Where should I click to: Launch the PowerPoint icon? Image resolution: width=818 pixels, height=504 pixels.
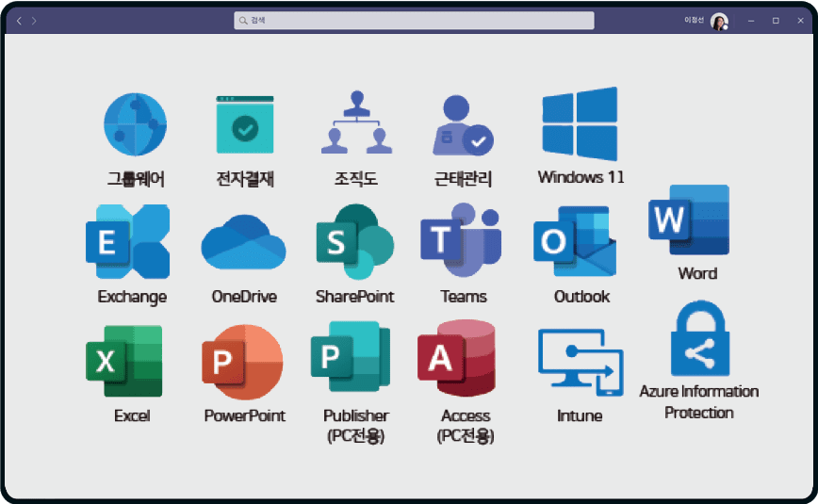point(243,362)
